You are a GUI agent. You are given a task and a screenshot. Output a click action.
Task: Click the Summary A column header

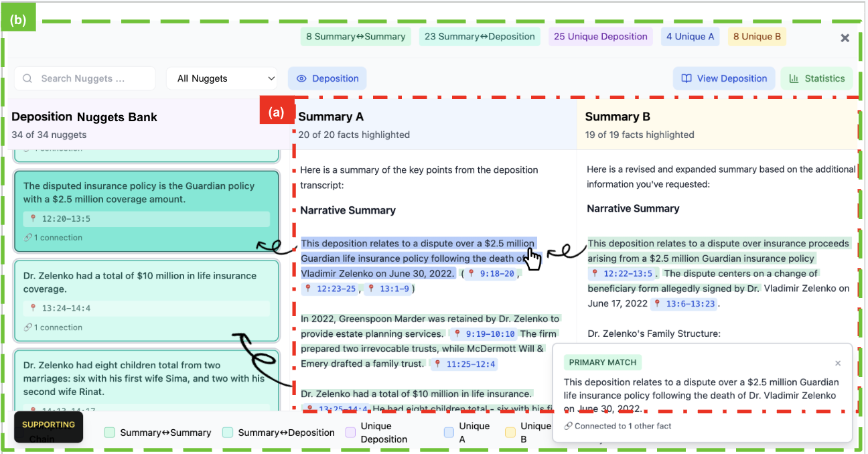434,125
